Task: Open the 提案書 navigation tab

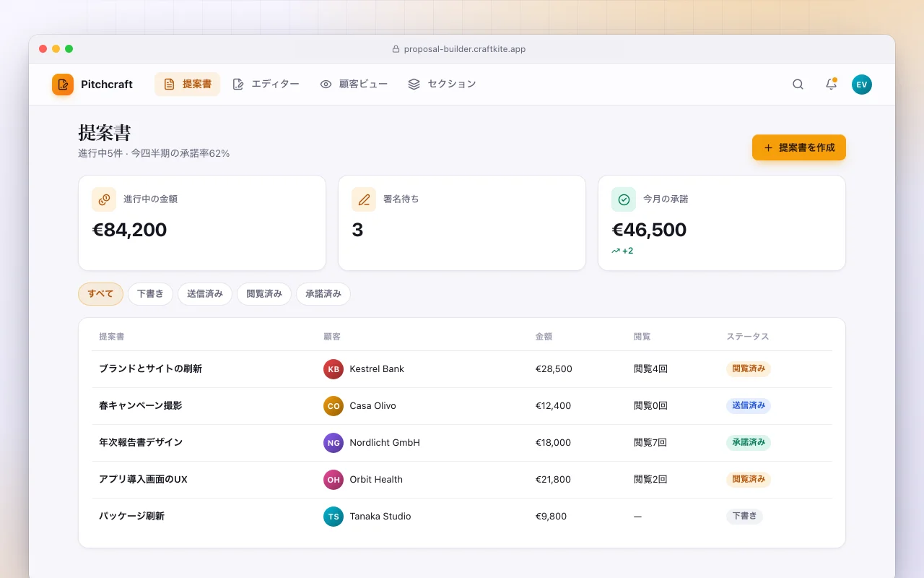Action: tap(187, 85)
